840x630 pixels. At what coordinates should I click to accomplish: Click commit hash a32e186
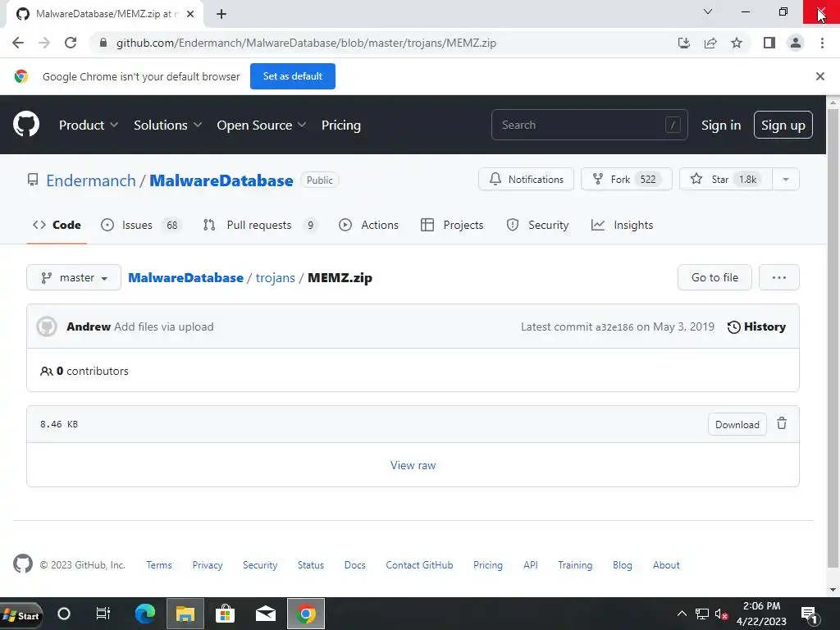614,326
